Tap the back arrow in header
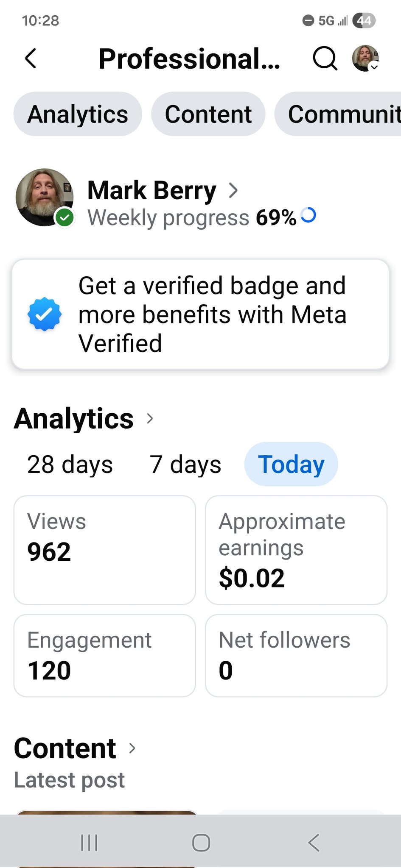Screen dimensions: 401x868 click(31, 58)
